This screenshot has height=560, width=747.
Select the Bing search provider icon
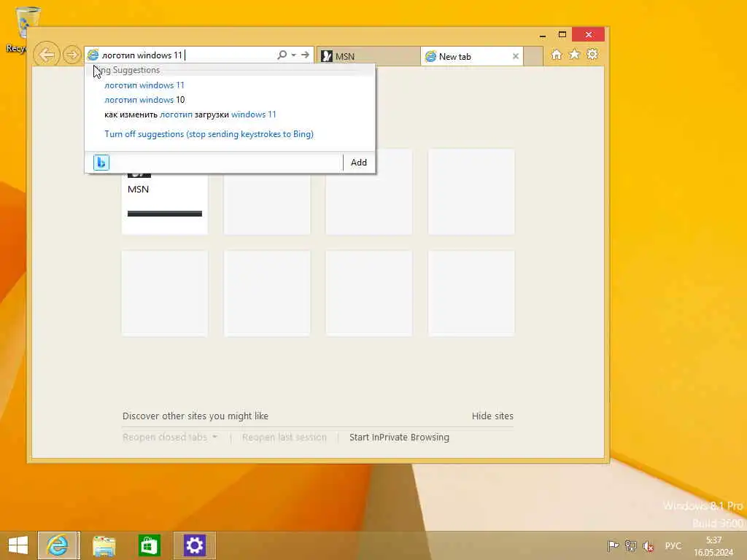(x=101, y=163)
